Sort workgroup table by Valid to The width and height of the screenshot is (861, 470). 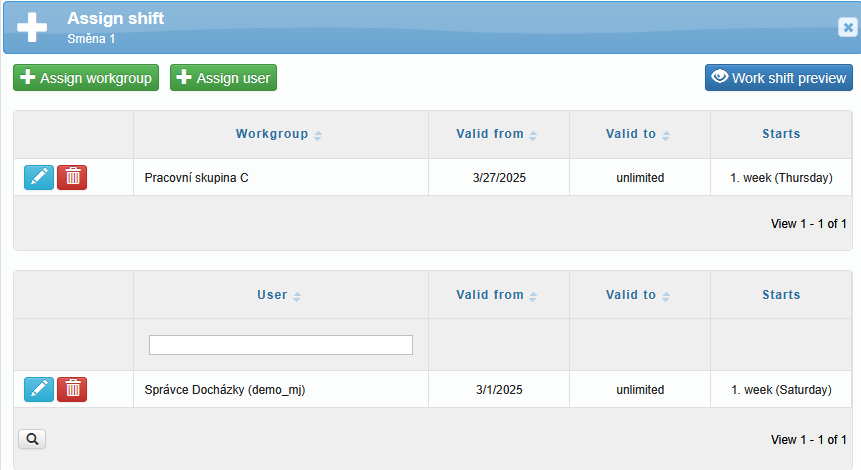638,134
